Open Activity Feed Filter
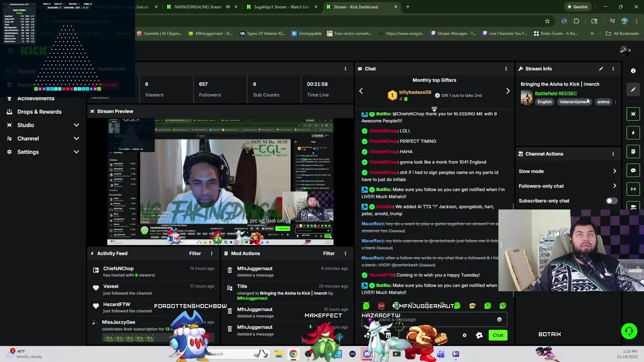 pyautogui.click(x=195, y=253)
